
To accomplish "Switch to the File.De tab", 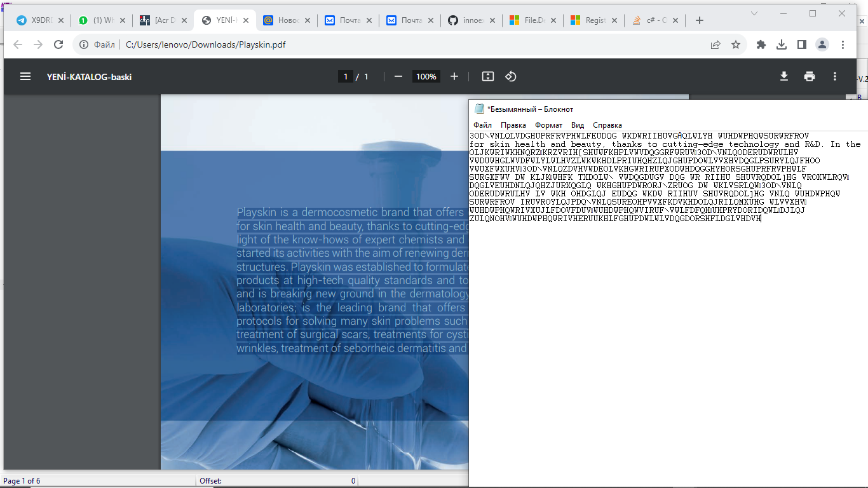I will (532, 20).
